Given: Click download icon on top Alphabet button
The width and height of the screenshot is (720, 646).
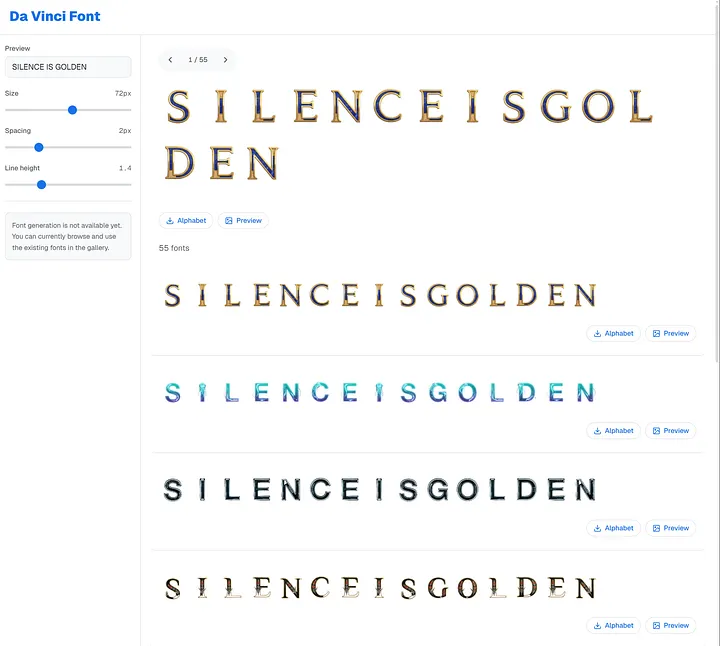Looking at the screenshot, I should point(170,220).
